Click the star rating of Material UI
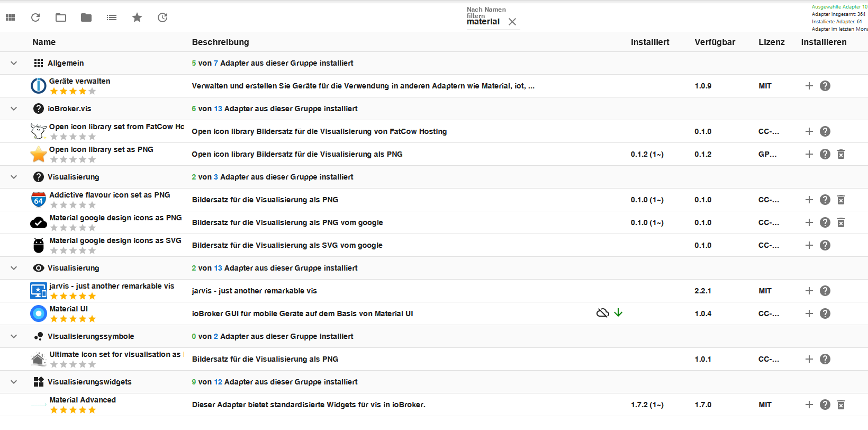 tap(73, 319)
